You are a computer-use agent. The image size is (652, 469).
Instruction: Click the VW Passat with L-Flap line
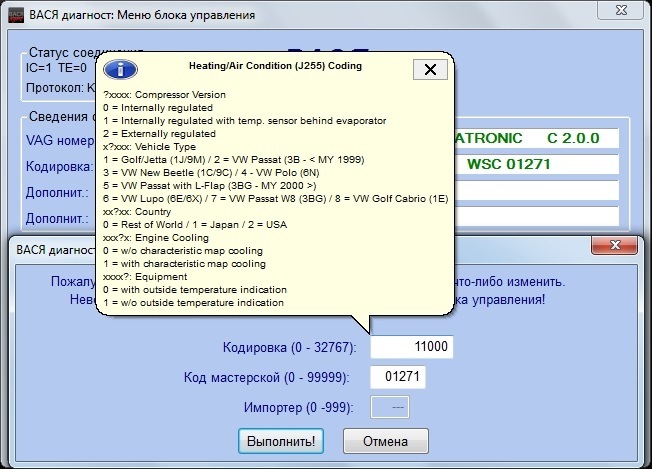point(210,185)
